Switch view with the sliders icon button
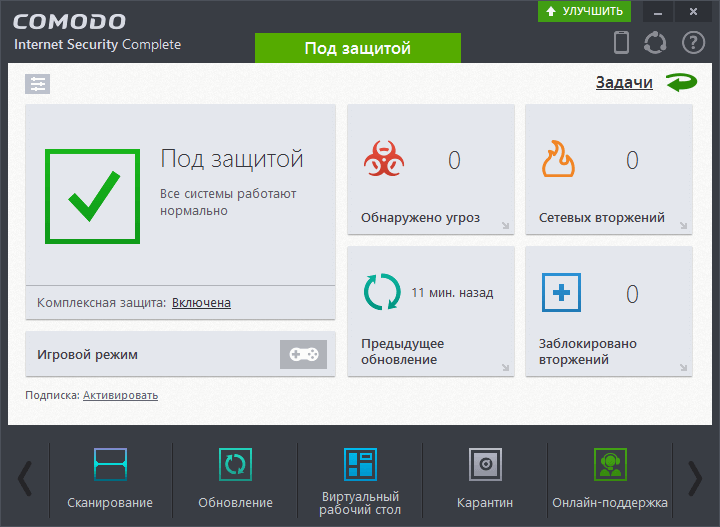Screen dimensions: 720x527 point(38,84)
